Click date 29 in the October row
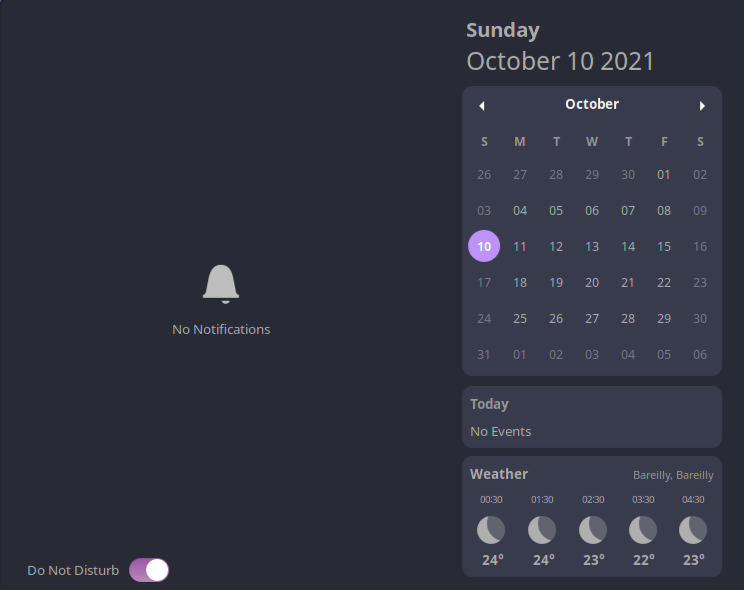The width and height of the screenshot is (744, 590). click(x=664, y=318)
